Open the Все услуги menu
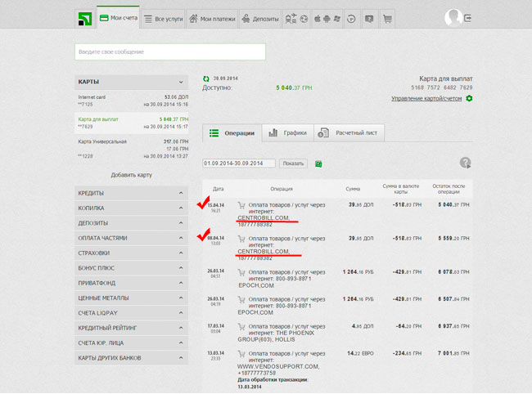 [x=160, y=18]
